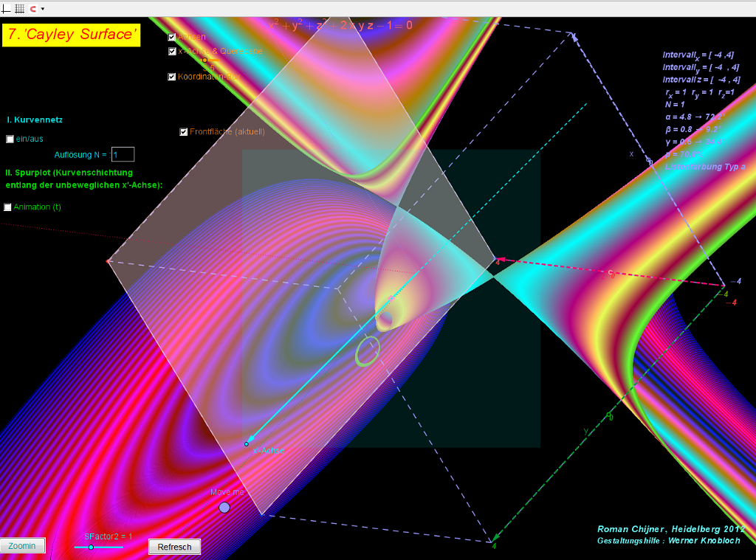Click the 'Listenfärbung Typ a' text

point(705,167)
